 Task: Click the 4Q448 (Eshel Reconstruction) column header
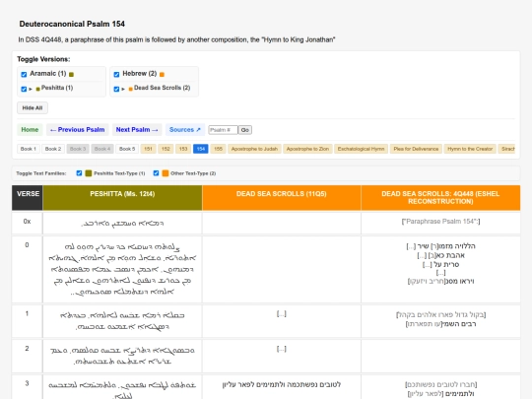coord(440,198)
